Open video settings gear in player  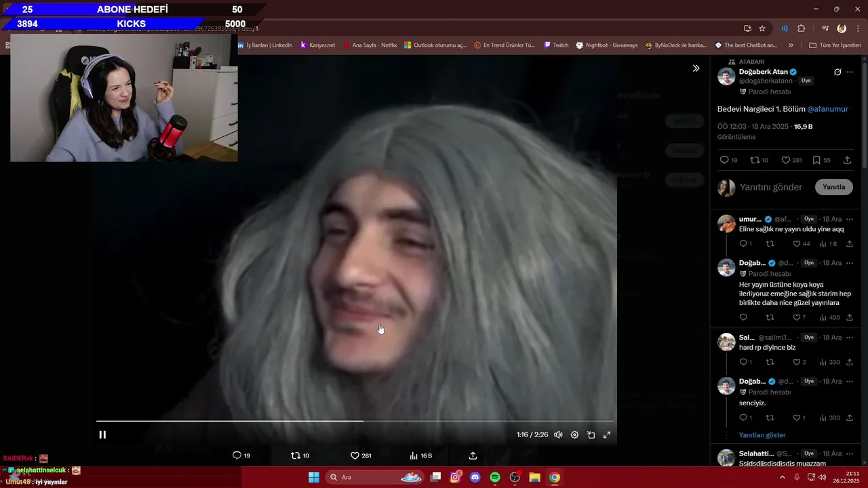(x=574, y=434)
